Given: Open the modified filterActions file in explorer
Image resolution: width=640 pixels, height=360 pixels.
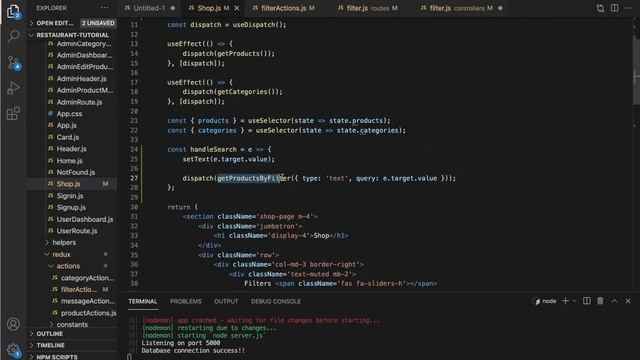Looking at the screenshot, I should [78, 289].
